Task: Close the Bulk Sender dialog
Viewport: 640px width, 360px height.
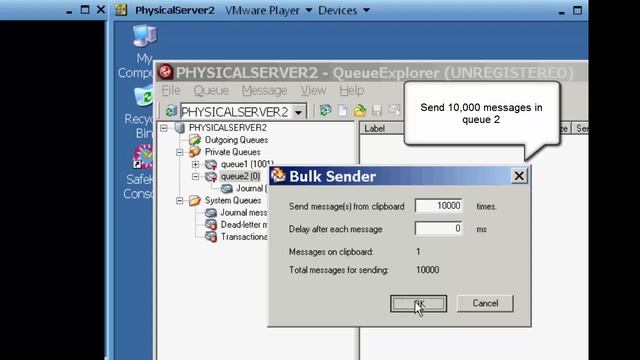Action: tap(519, 176)
